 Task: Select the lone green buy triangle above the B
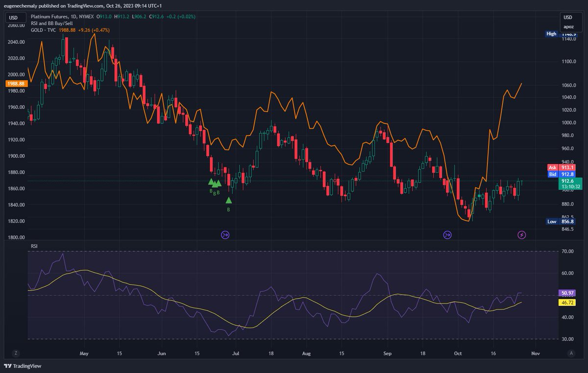pos(229,200)
